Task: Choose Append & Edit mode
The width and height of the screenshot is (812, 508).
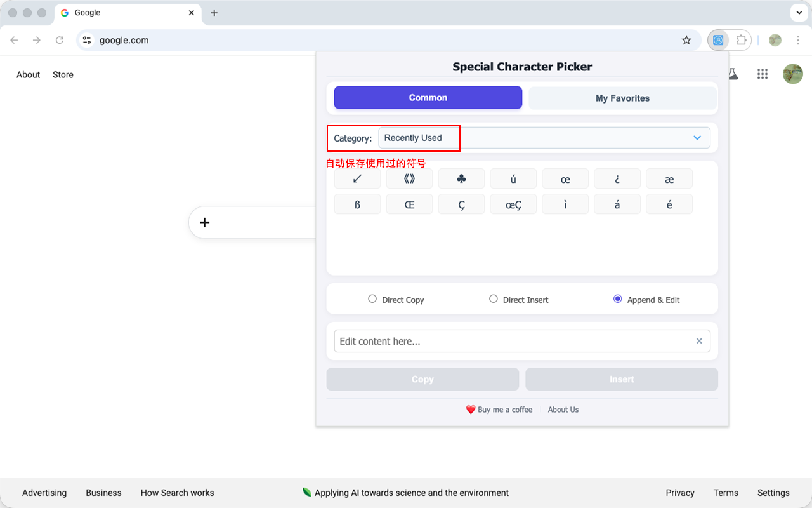Action: click(x=617, y=299)
